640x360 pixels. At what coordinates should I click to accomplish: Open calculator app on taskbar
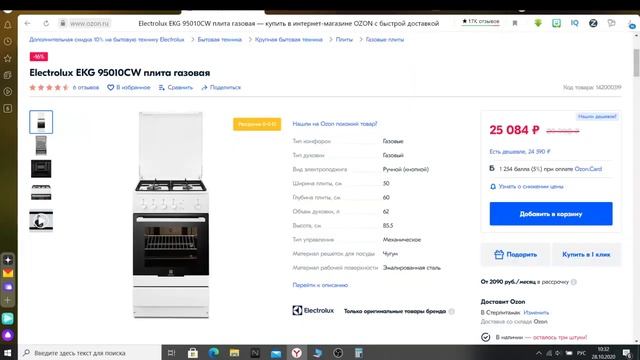359,353
